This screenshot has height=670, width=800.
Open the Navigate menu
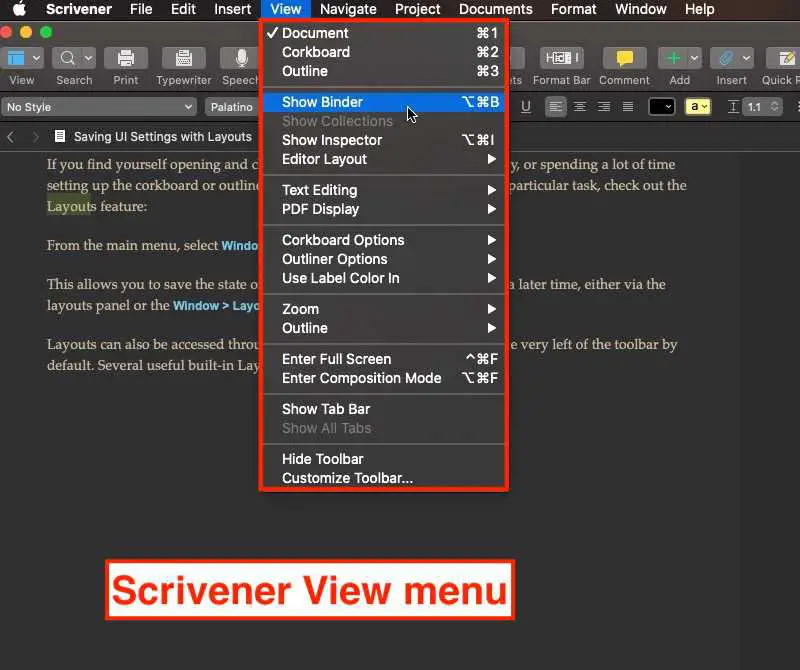tap(348, 9)
